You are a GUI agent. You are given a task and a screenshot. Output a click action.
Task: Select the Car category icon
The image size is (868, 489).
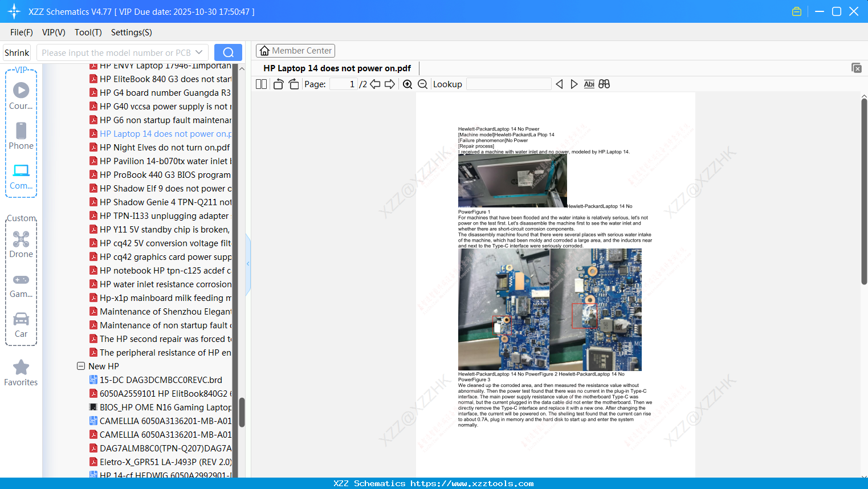[x=21, y=324]
